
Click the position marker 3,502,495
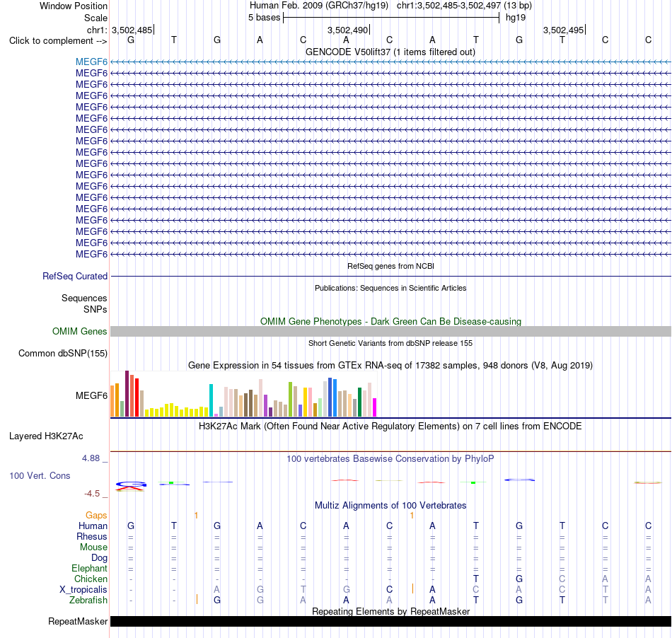click(x=564, y=30)
